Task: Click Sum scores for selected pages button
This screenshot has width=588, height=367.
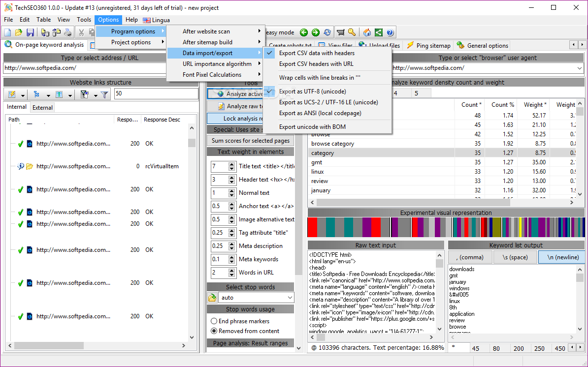Action: pos(251,141)
